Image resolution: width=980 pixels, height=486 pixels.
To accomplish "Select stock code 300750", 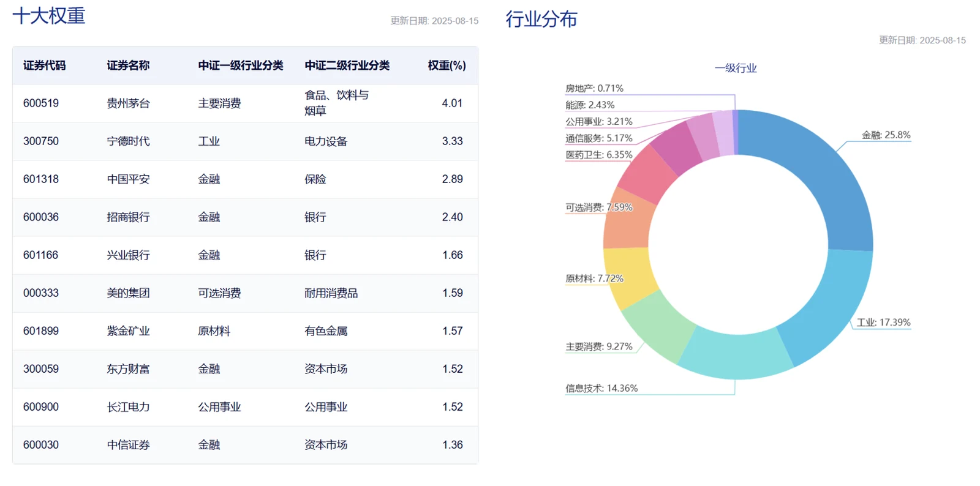I will coord(41,141).
